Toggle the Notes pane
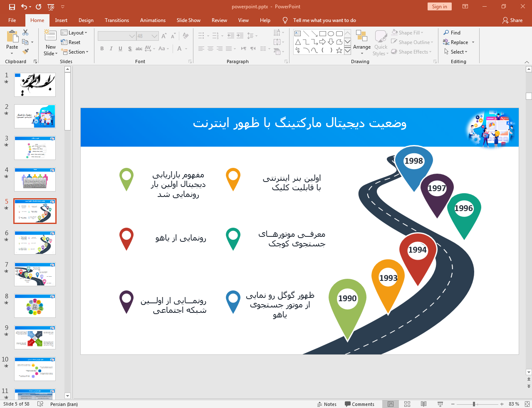This screenshot has width=532, height=408. point(327,404)
